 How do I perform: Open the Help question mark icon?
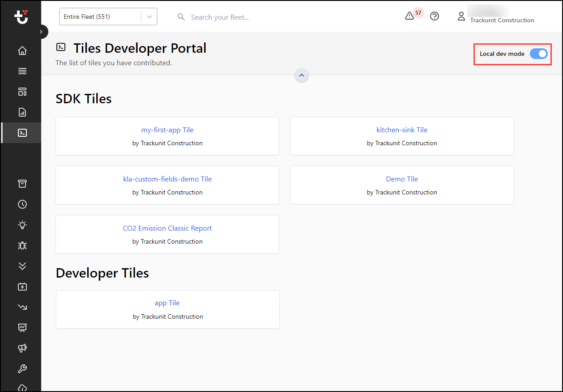pyautogui.click(x=434, y=16)
